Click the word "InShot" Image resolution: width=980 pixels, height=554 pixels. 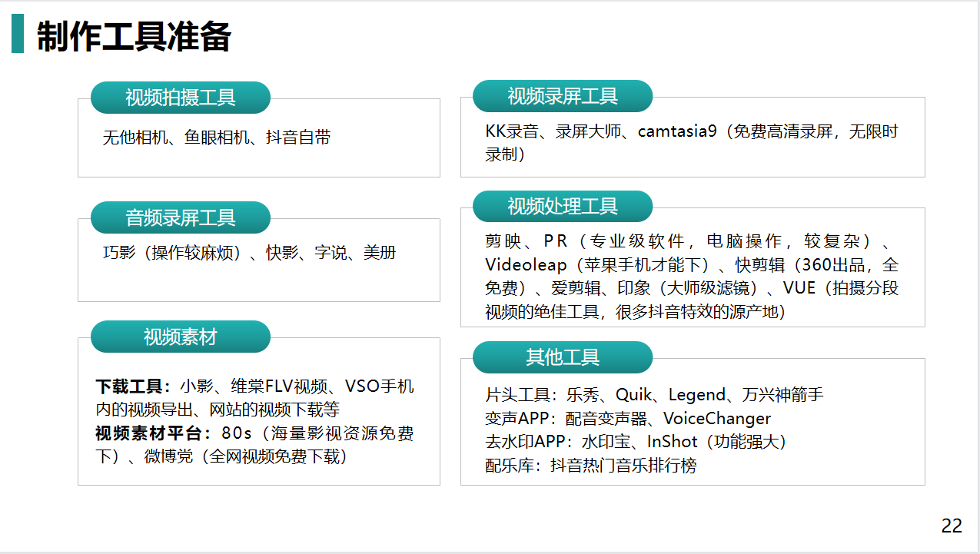pos(673,442)
